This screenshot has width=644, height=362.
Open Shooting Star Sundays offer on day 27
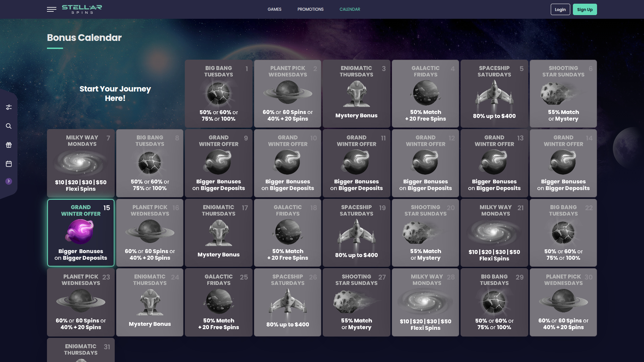(356, 302)
